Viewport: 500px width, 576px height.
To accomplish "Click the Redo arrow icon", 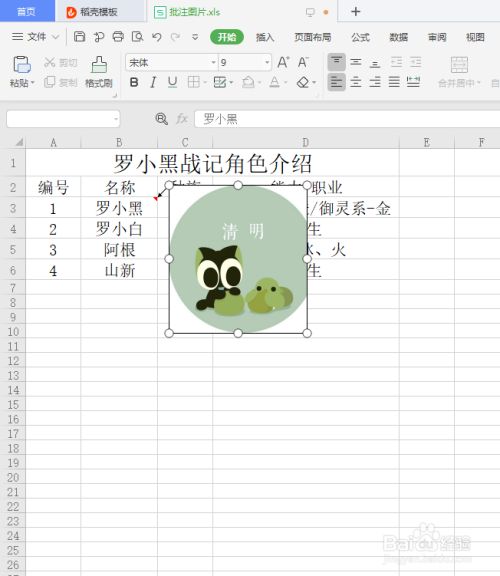I will (176, 37).
